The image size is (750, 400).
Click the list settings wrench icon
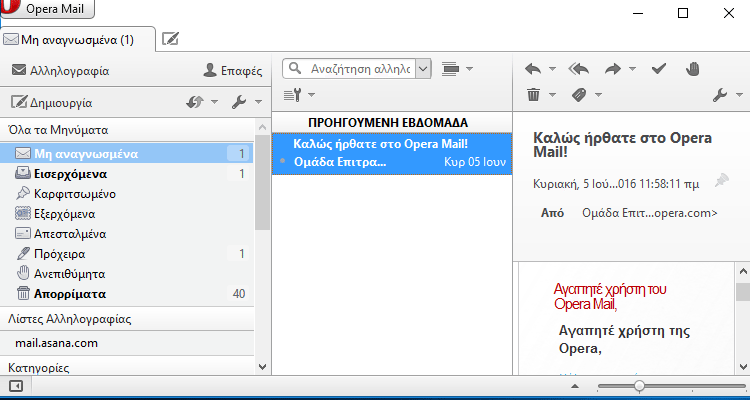pyautogui.click(x=293, y=95)
